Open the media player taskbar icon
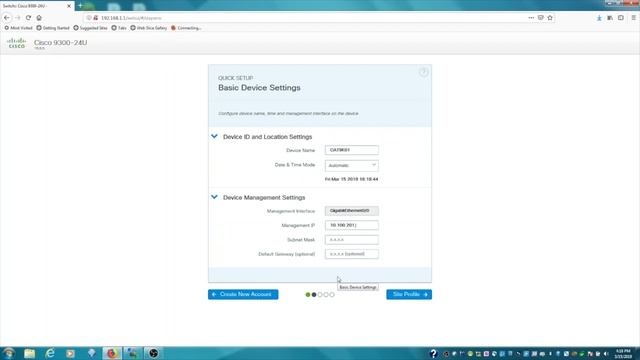The height and width of the screenshot is (360, 640). point(70,353)
